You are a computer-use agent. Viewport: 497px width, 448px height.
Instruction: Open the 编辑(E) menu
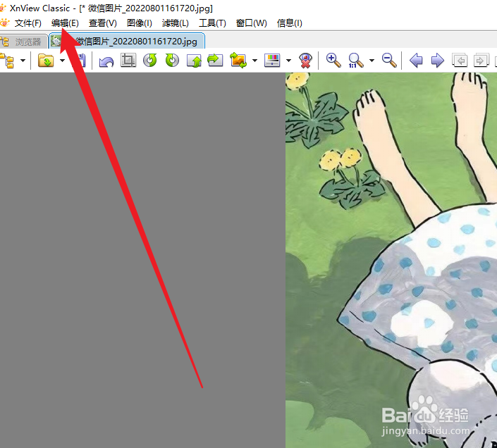pos(65,23)
